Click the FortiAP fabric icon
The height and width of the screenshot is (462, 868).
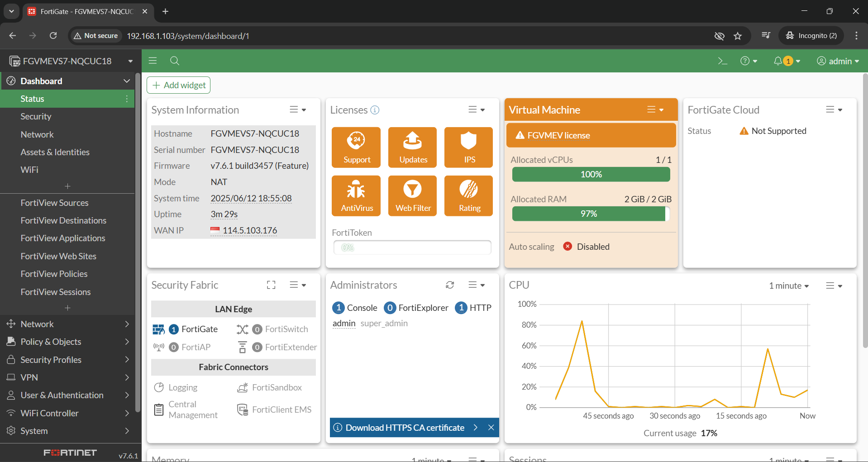point(158,347)
